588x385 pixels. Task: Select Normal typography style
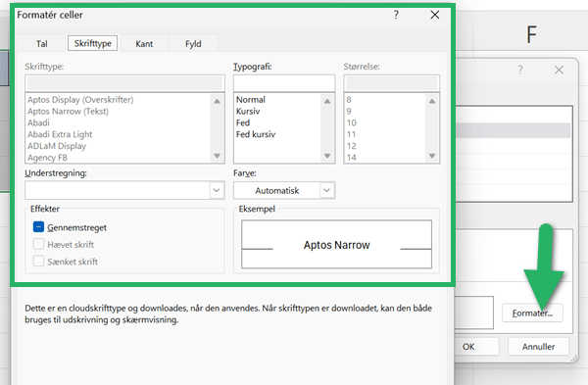coord(251,100)
